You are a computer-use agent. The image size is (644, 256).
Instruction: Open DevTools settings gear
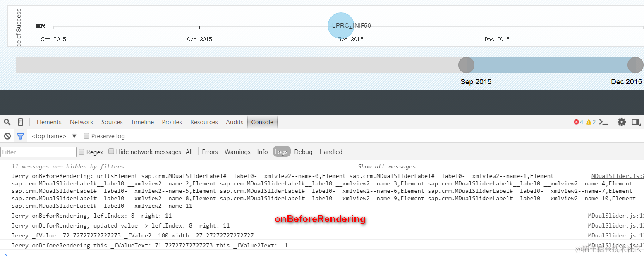coord(622,122)
